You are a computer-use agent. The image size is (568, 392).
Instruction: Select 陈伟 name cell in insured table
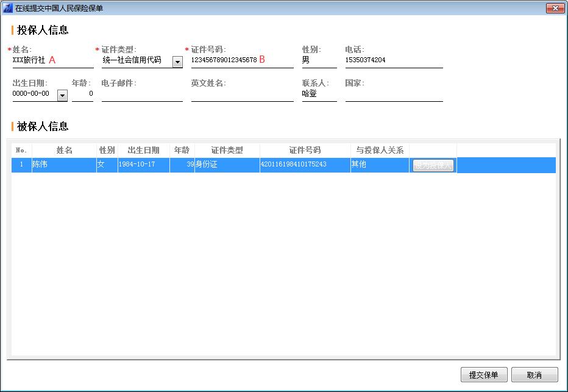point(64,165)
